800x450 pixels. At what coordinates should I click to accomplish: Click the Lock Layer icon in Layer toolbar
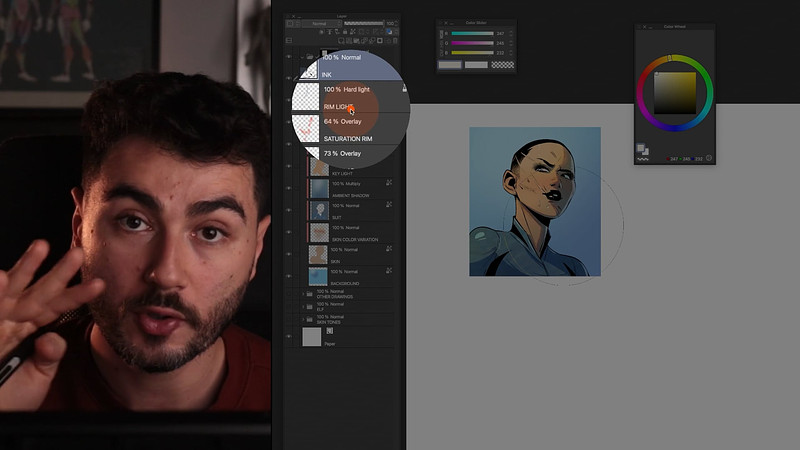point(345,32)
